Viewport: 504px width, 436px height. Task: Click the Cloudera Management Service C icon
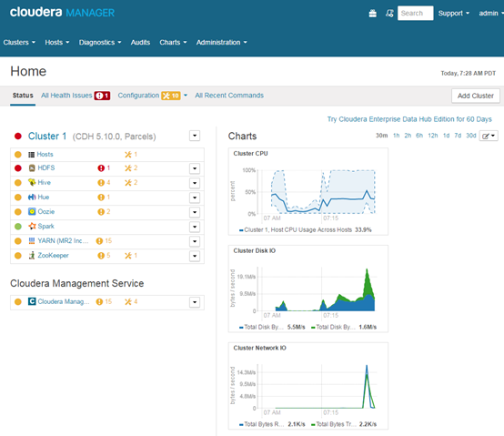[x=32, y=301]
